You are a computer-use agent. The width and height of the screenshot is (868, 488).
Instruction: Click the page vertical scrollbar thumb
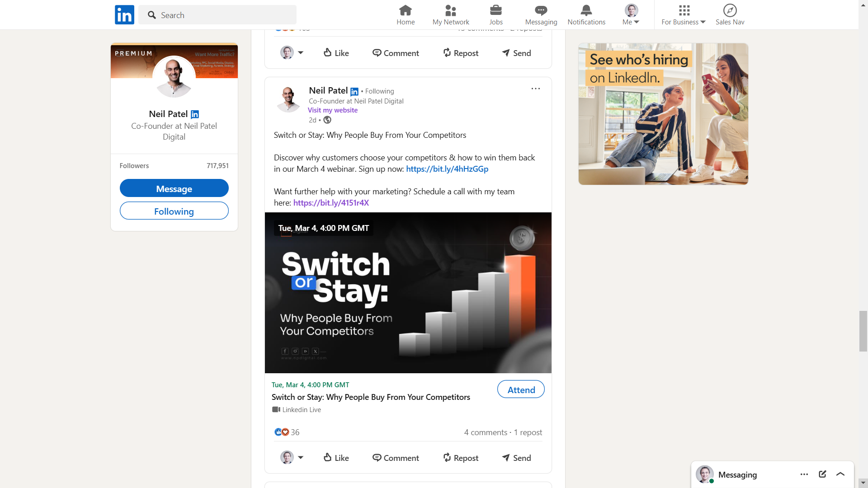[863, 331]
